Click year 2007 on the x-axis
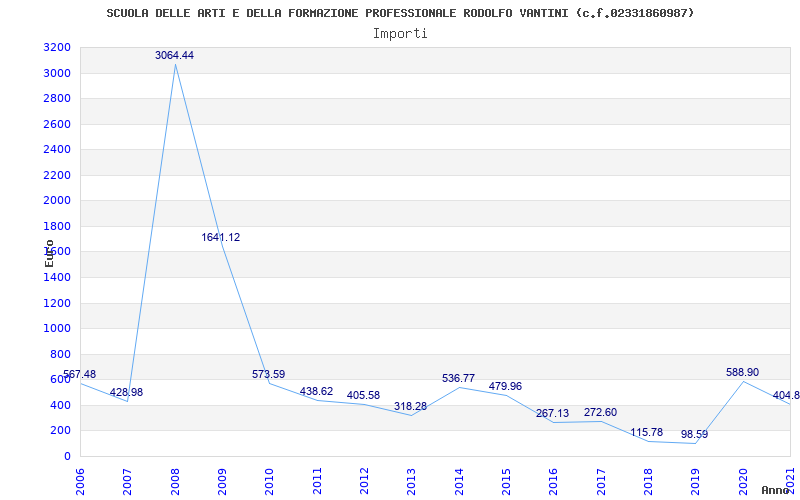Viewport: 800px width, 500px height. [128, 481]
